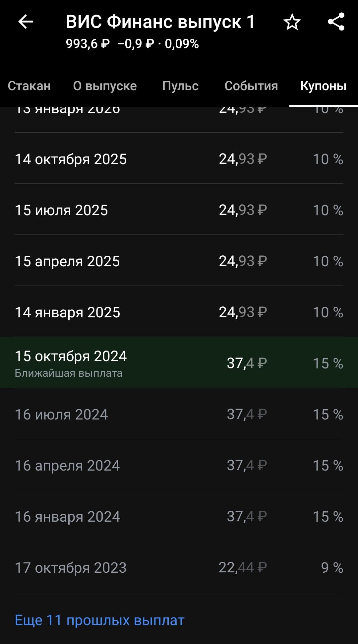
Task: Switch to the Стакан tab
Action: click(x=29, y=86)
